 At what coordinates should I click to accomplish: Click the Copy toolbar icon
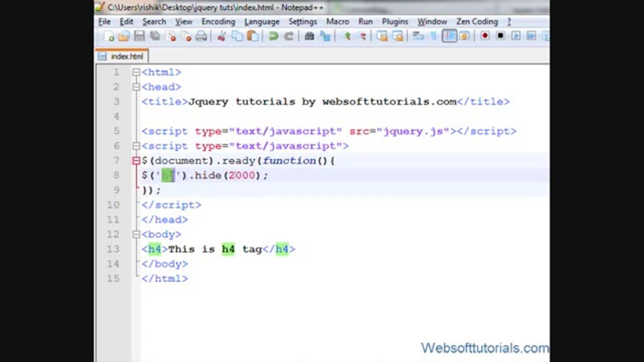237,36
